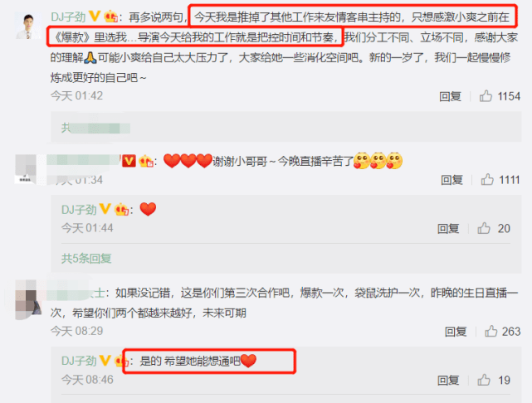Open DJ子劲 username link in first comment

coord(68,17)
